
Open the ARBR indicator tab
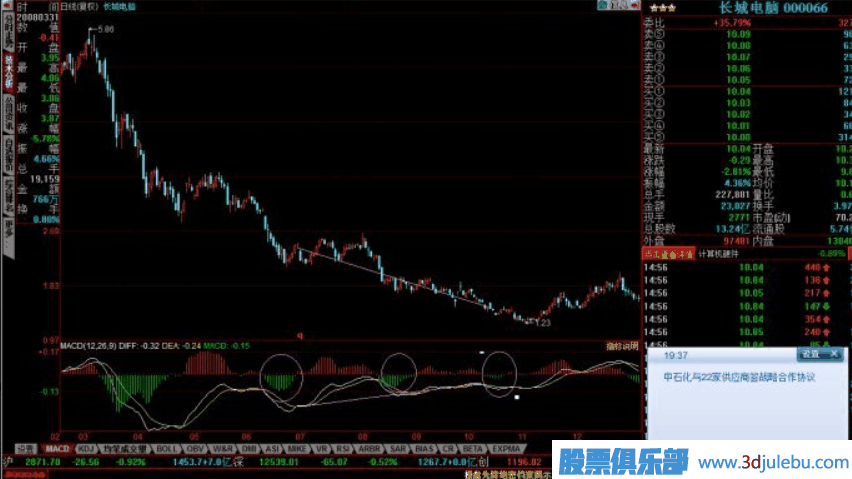[369, 449]
